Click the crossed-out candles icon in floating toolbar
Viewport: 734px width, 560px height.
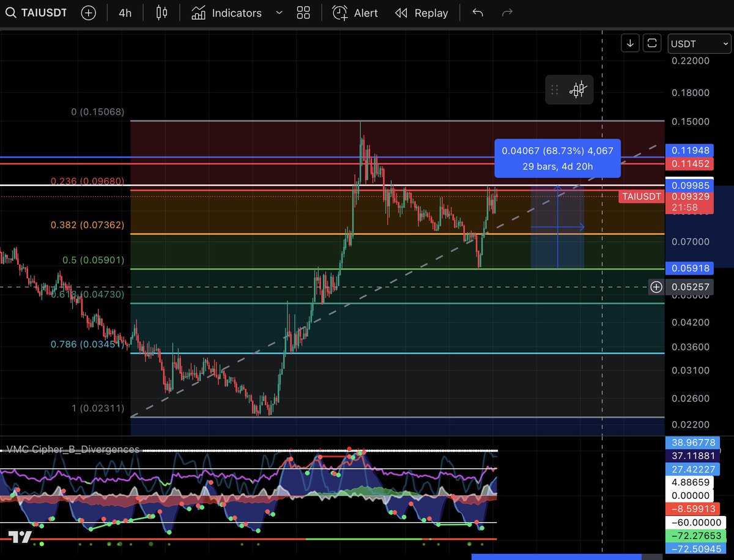578,90
